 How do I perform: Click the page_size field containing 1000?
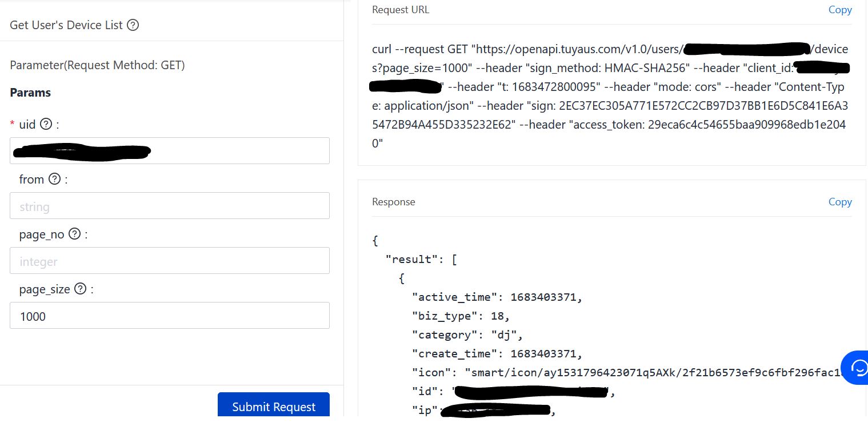tap(170, 315)
